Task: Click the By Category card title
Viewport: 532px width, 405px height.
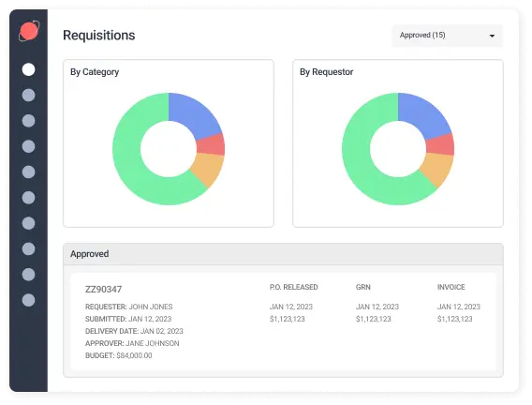Action: [95, 72]
